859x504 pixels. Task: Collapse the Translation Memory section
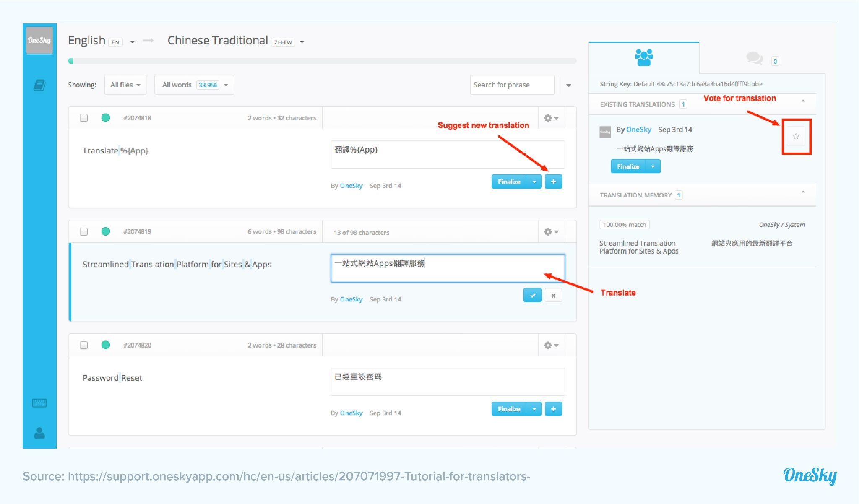pyautogui.click(x=803, y=192)
